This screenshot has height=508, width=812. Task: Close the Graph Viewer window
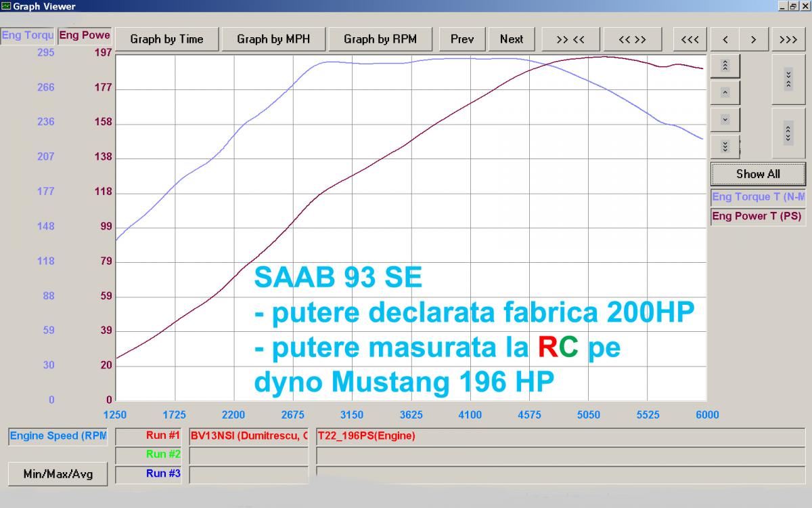coord(805,6)
